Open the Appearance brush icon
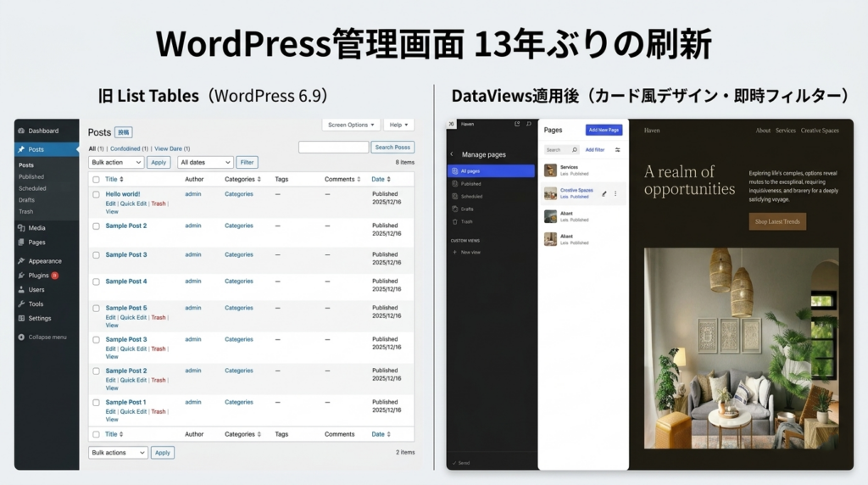Screen dimensions: 868x485 pyautogui.click(x=21, y=261)
